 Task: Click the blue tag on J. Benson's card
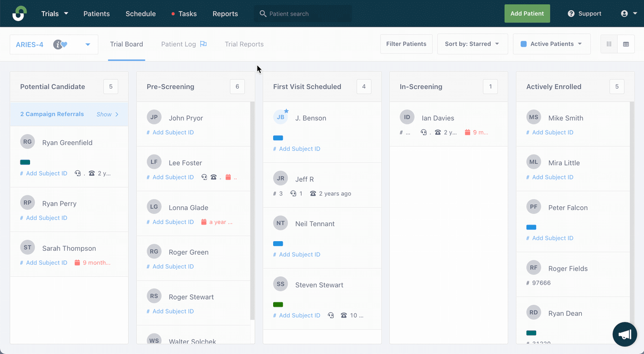click(x=278, y=138)
